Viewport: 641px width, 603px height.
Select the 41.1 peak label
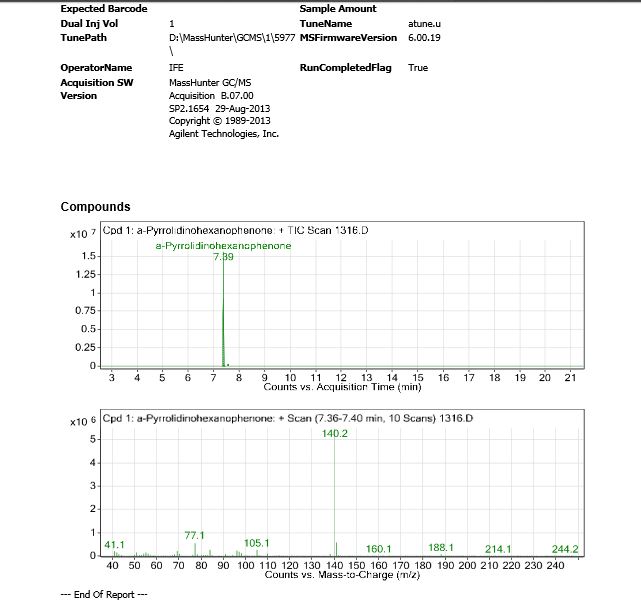tap(114, 545)
